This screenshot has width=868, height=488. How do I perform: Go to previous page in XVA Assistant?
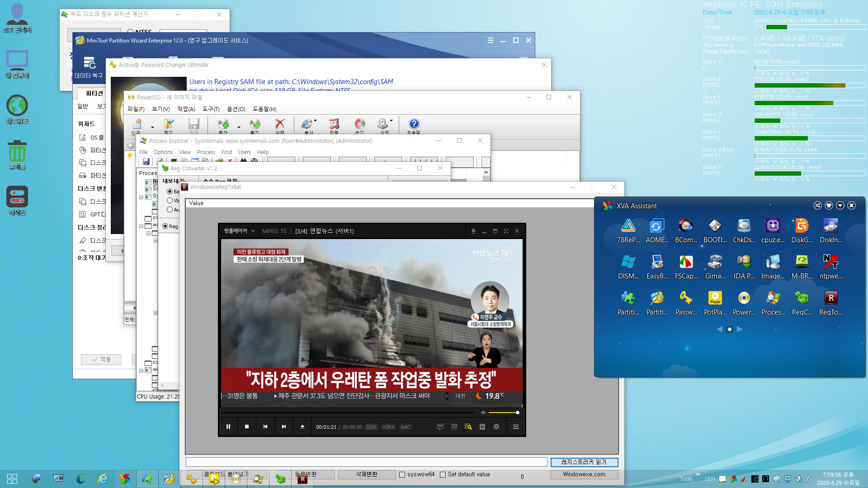click(x=719, y=329)
